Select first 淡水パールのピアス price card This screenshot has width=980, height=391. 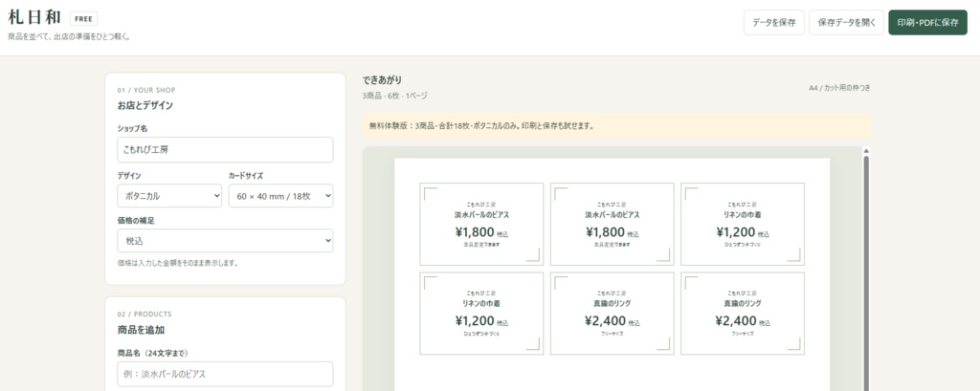click(481, 225)
